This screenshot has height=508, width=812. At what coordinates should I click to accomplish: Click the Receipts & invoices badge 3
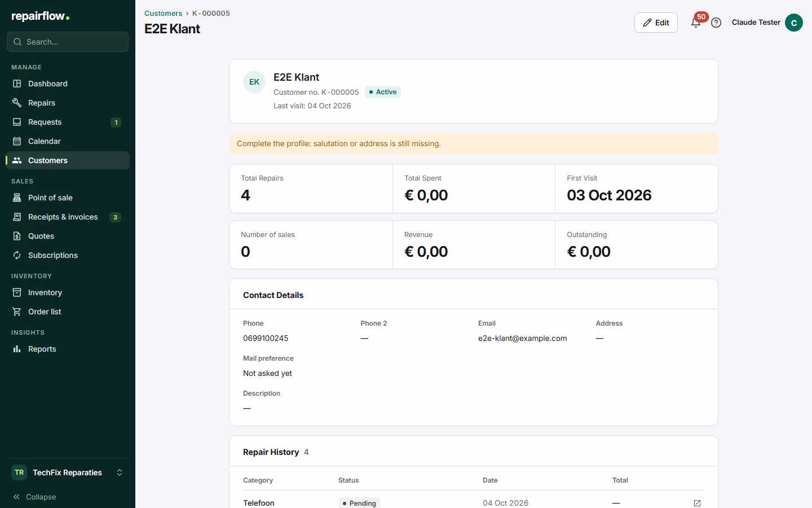click(x=115, y=217)
